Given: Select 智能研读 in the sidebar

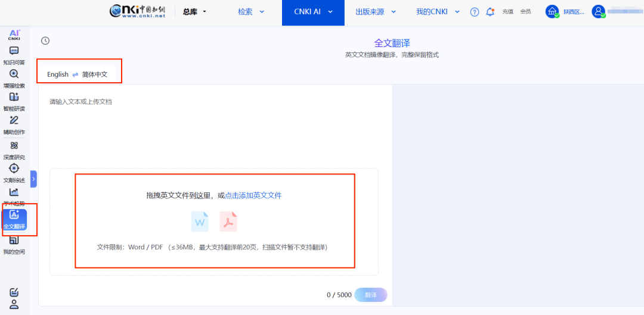Looking at the screenshot, I should coord(14,101).
